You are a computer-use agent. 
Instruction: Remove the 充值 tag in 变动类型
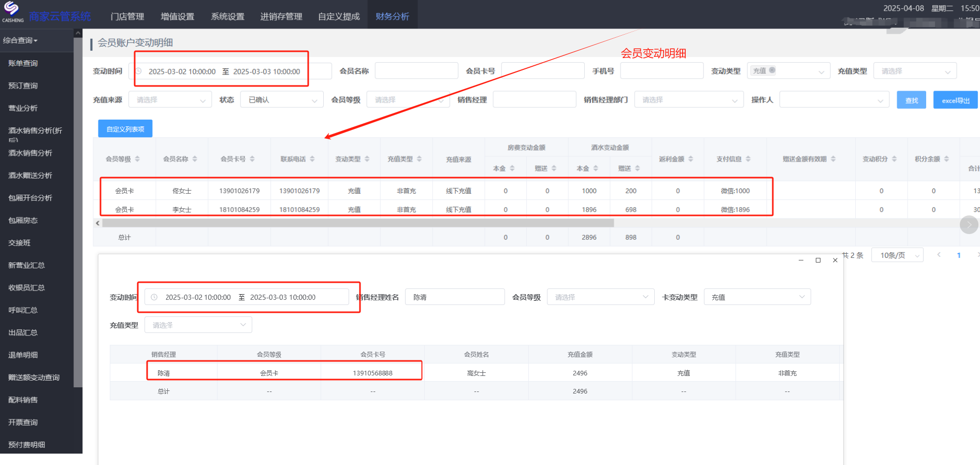tap(772, 70)
